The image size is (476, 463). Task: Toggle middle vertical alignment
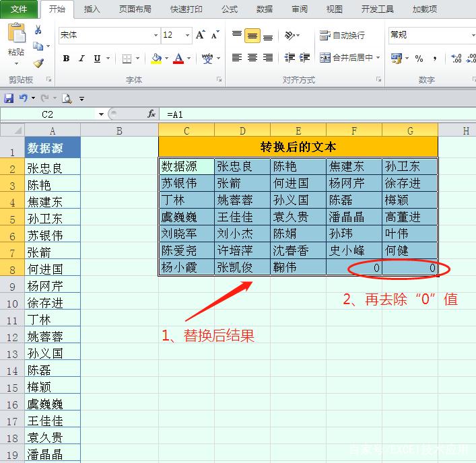[x=252, y=36]
